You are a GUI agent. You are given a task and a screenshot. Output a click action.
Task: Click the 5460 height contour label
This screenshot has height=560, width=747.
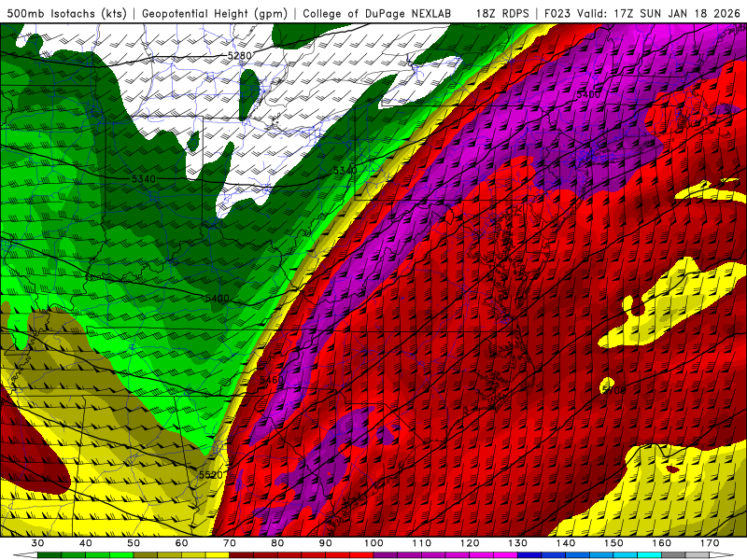272,380
